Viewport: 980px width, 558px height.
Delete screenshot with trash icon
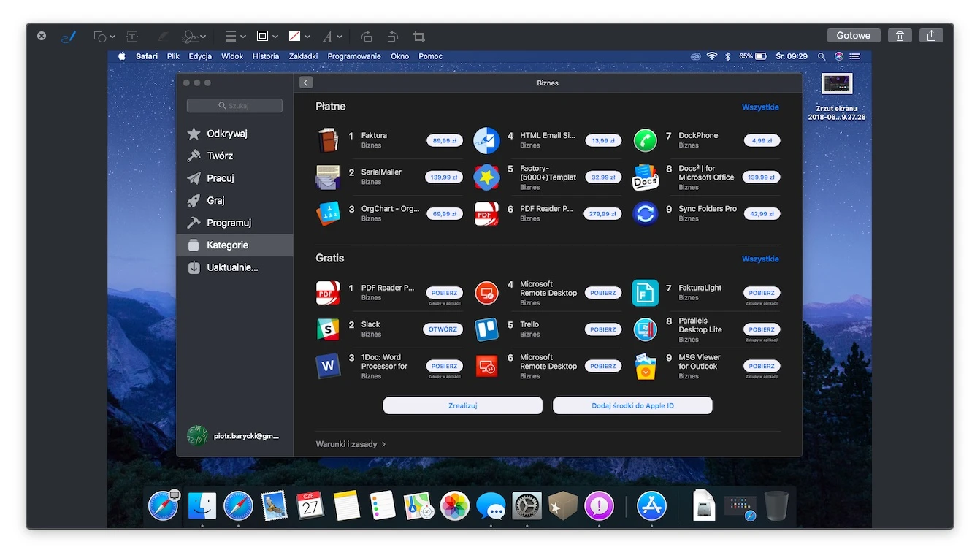900,35
